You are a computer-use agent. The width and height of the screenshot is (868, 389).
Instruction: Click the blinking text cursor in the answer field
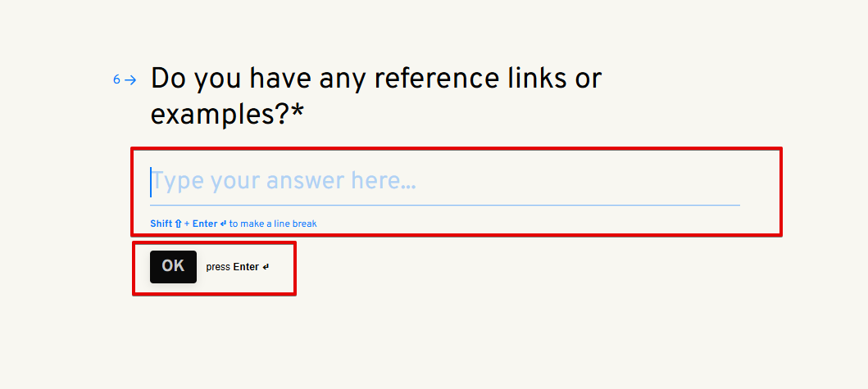click(x=151, y=182)
